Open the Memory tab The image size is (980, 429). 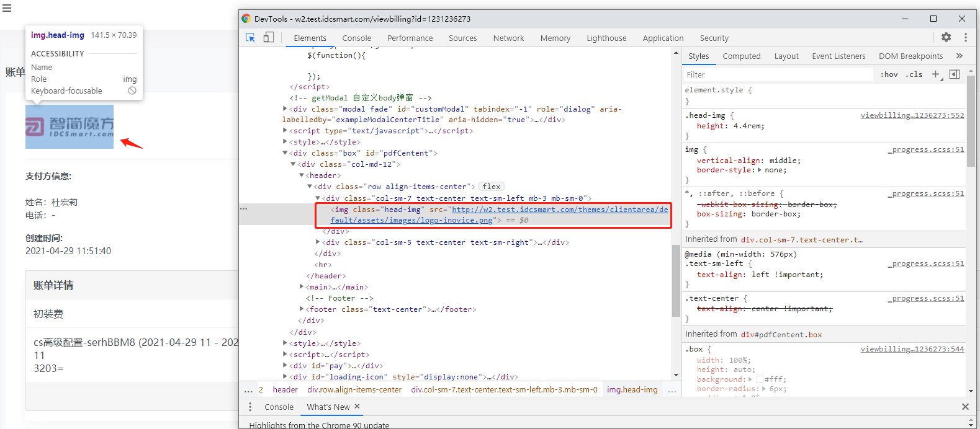(x=555, y=38)
